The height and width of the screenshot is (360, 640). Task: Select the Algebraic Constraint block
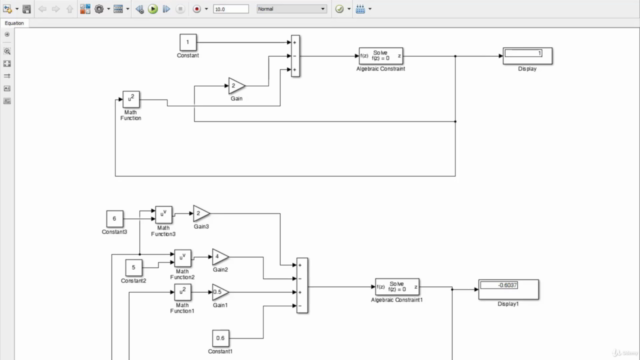point(381,56)
